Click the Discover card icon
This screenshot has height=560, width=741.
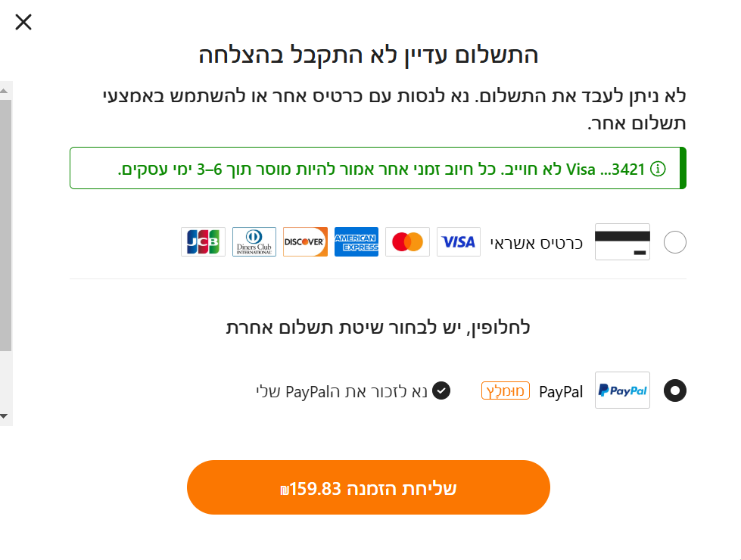pyautogui.click(x=305, y=241)
